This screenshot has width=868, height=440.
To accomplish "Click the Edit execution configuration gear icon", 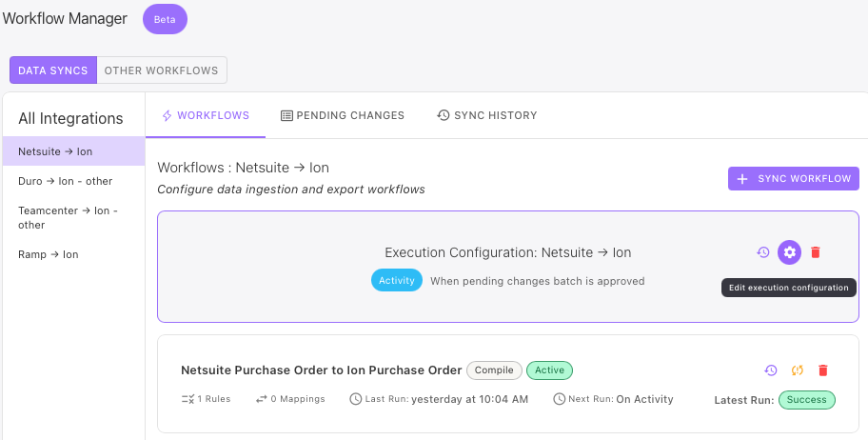I will click(x=789, y=252).
